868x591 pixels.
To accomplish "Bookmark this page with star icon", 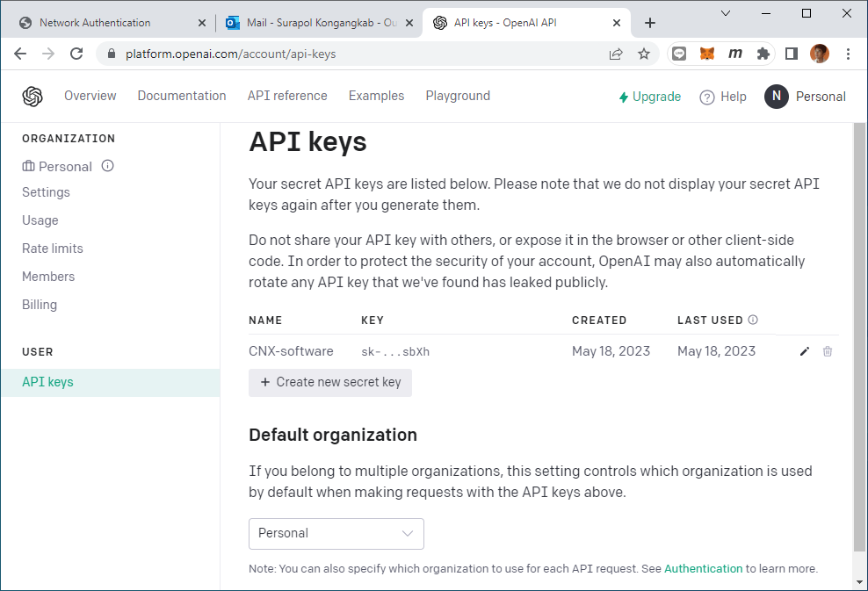I will (643, 54).
